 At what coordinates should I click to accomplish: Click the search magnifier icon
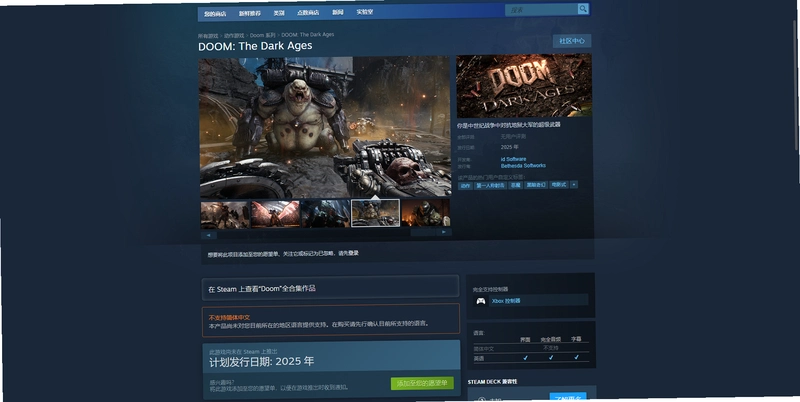point(583,9)
